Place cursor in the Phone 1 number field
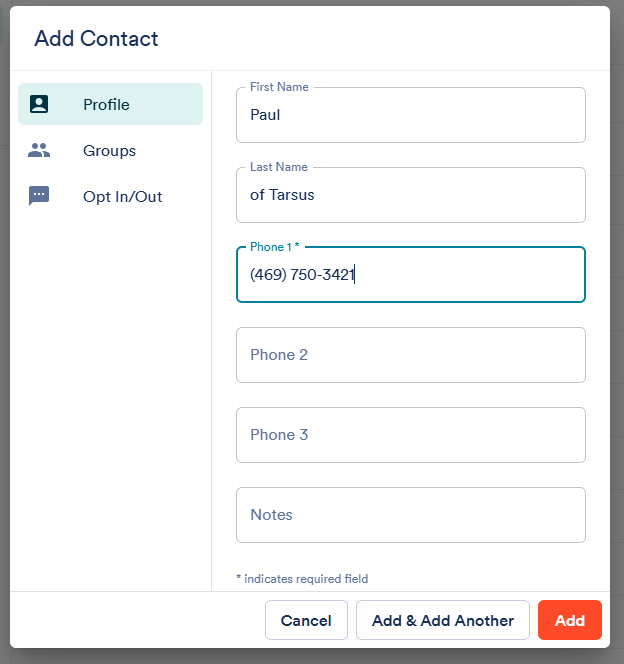Image resolution: width=624 pixels, height=664 pixels. 411,274
